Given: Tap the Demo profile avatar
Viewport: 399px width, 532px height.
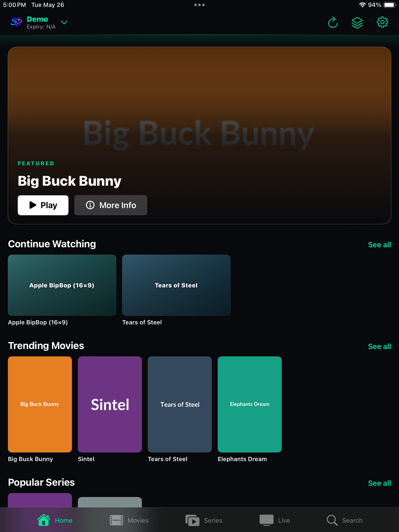Looking at the screenshot, I should (16, 22).
